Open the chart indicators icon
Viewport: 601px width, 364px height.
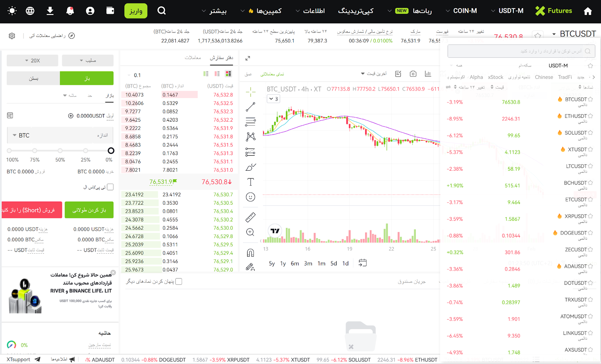(428, 74)
